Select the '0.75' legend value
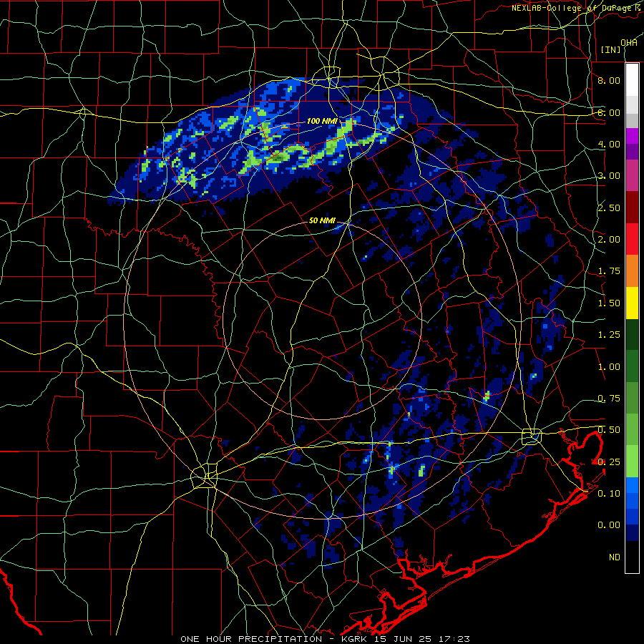 tap(609, 399)
